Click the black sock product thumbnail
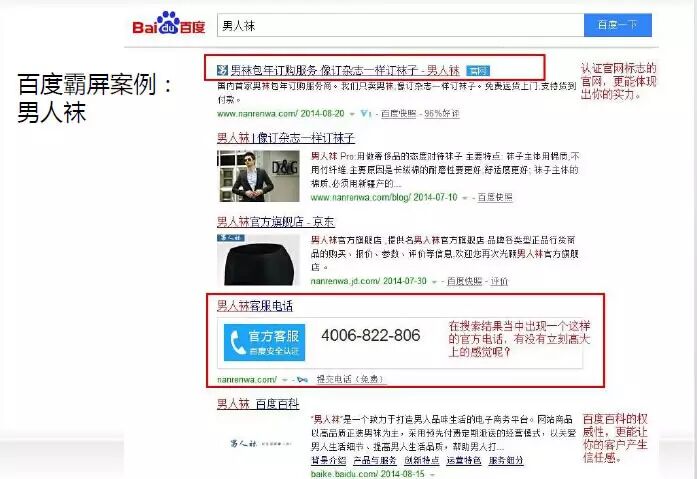 pyautogui.click(x=258, y=259)
